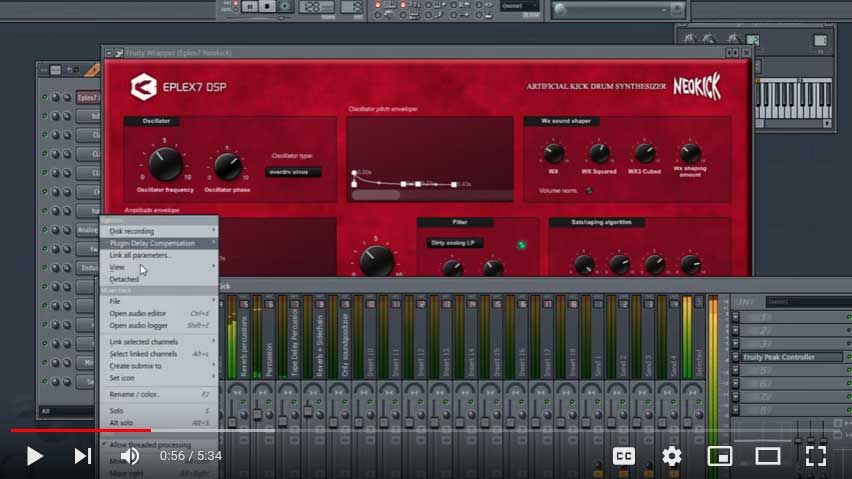Open video settings gear

(x=672, y=456)
